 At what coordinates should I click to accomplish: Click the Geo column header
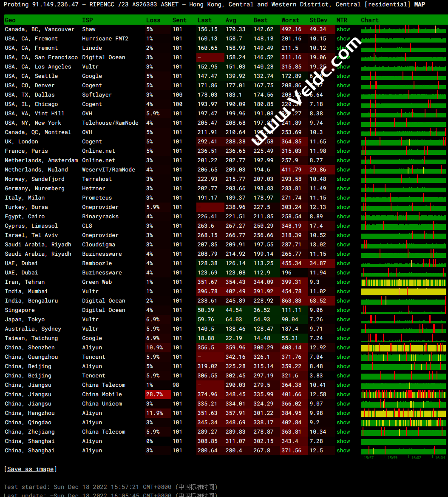click(x=10, y=20)
